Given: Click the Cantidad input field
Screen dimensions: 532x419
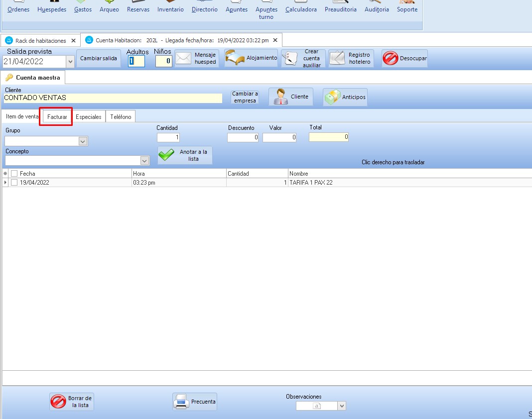Looking at the screenshot, I should [168, 137].
